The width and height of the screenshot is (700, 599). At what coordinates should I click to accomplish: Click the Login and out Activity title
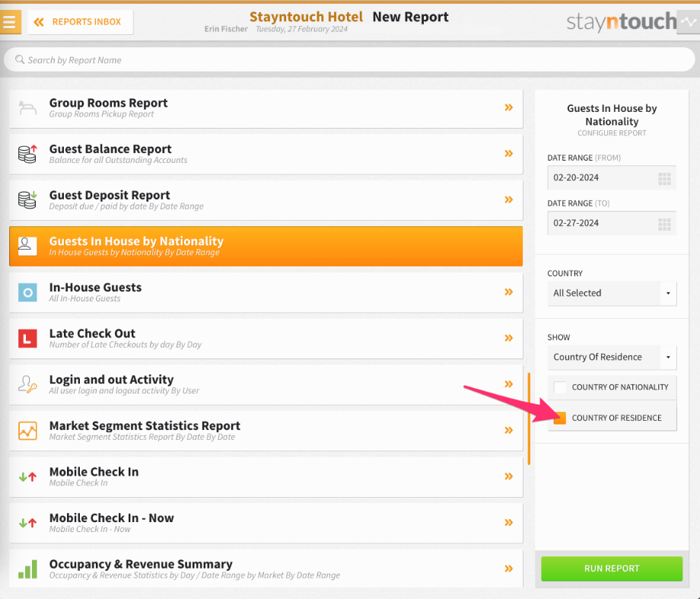[x=111, y=379]
